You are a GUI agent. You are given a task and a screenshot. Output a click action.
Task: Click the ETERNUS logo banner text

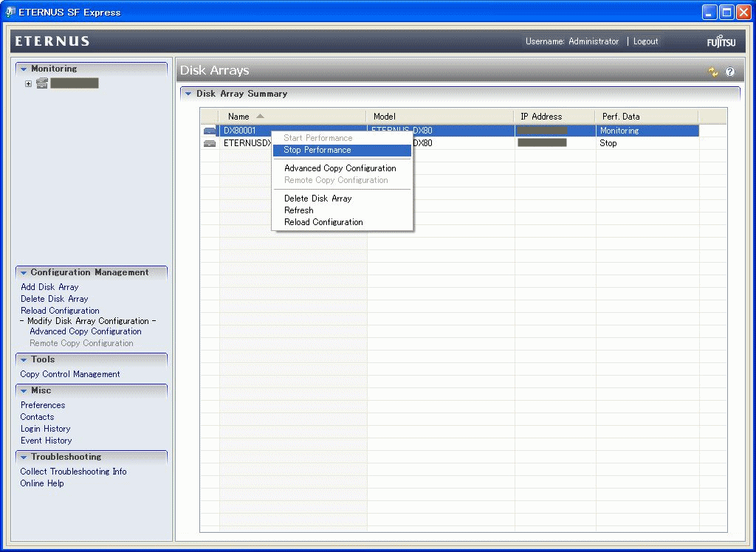[52, 41]
